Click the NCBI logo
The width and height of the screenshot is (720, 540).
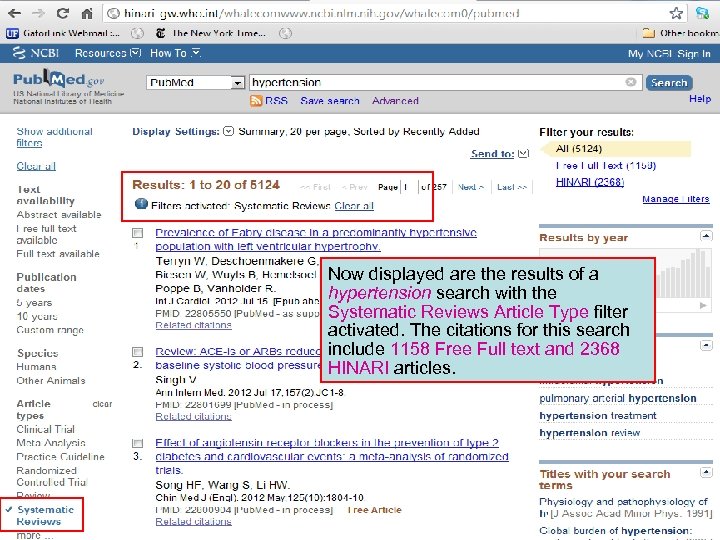tap(36, 53)
